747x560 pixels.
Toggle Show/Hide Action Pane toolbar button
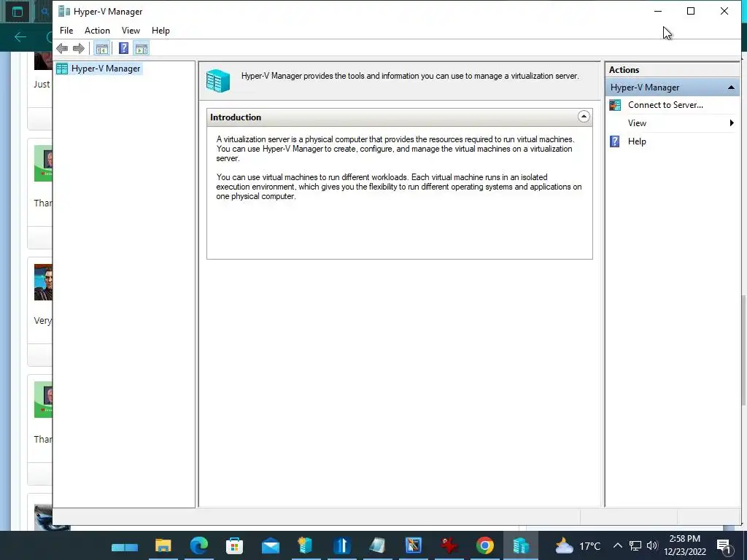pos(142,48)
